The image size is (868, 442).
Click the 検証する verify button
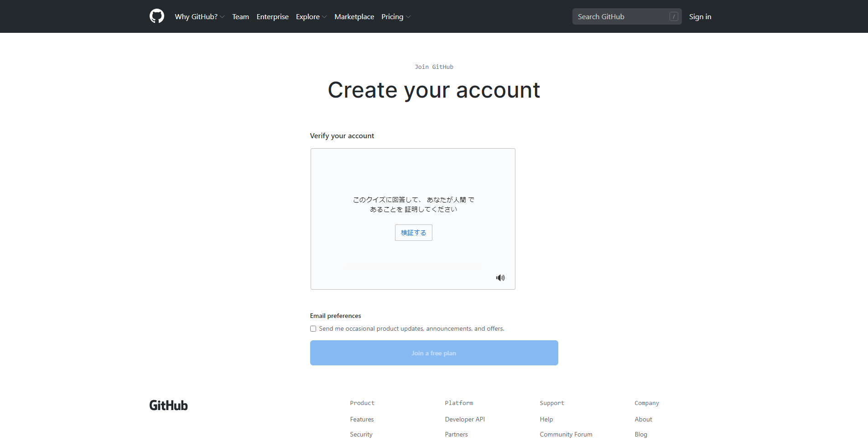(x=414, y=233)
